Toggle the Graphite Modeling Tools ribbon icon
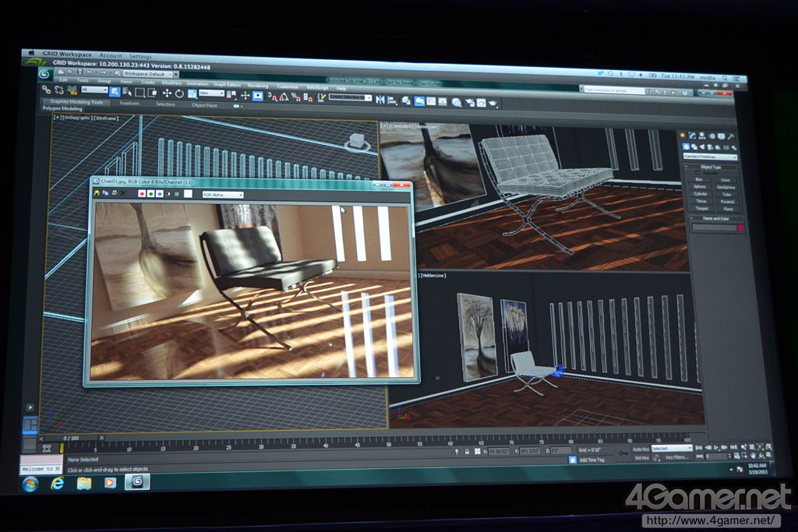The width and height of the screenshot is (798, 532). (419, 101)
